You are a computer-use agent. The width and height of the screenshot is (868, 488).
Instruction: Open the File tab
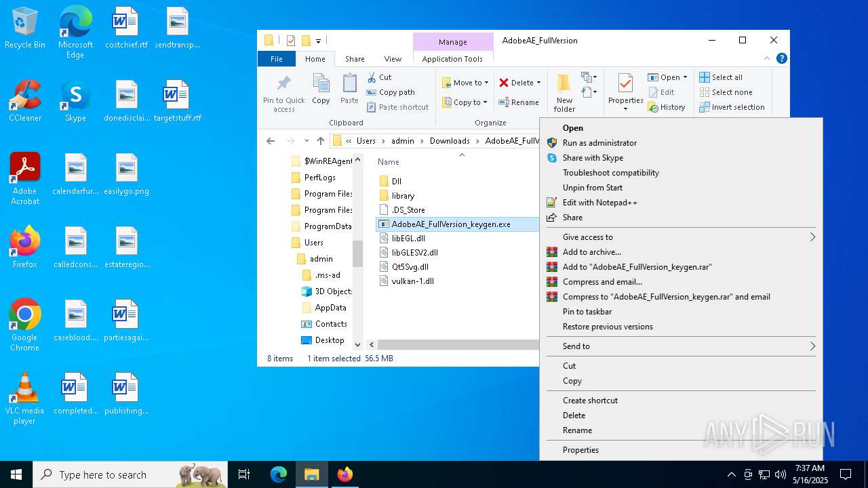point(277,59)
